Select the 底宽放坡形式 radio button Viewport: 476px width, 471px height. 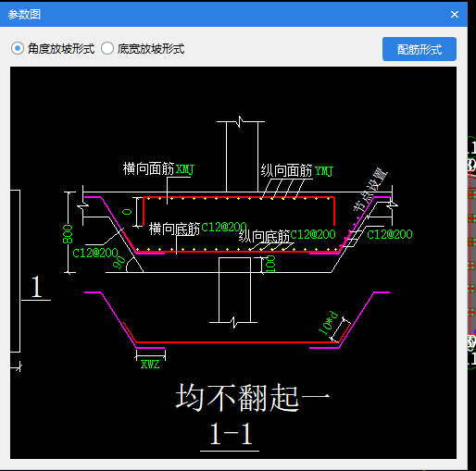point(107,49)
